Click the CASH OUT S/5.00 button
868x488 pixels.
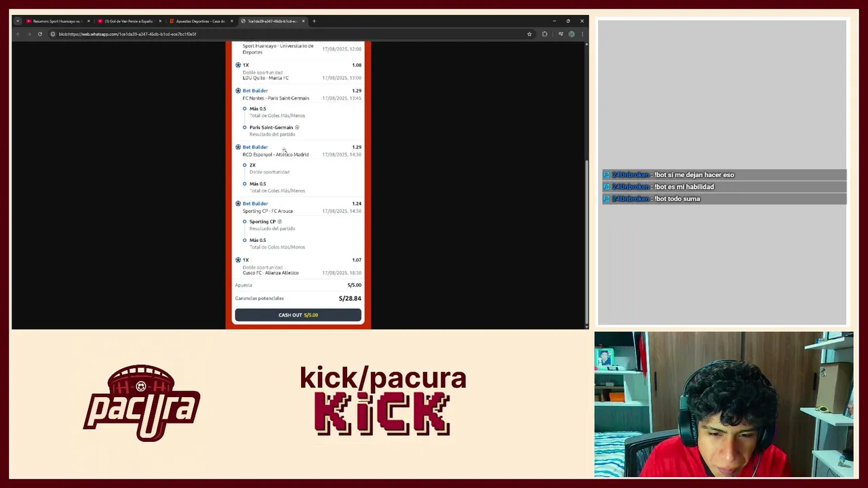click(298, 314)
